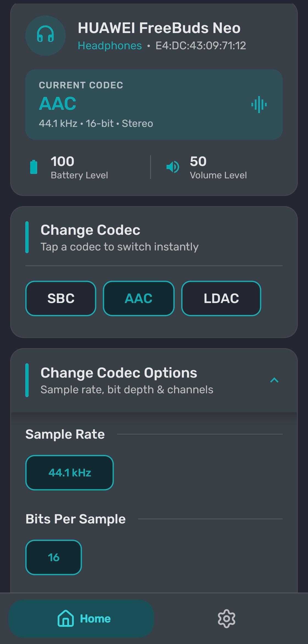The height and width of the screenshot is (644, 308).
Task: Collapse Change Codec Options with chevron
Action: pyautogui.click(x=274, y=380)
